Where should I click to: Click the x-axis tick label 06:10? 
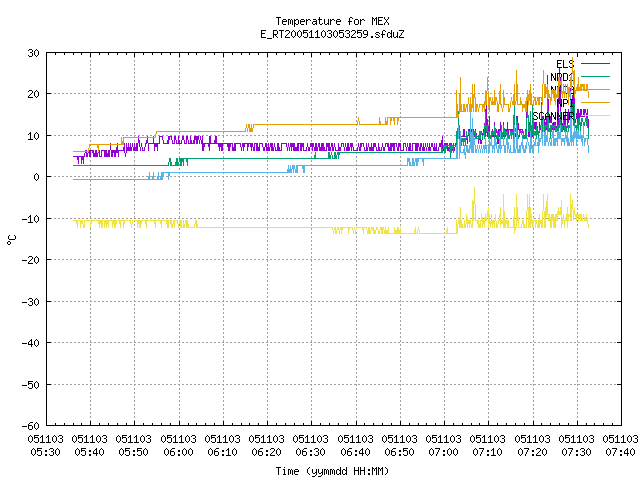(222, 452)
